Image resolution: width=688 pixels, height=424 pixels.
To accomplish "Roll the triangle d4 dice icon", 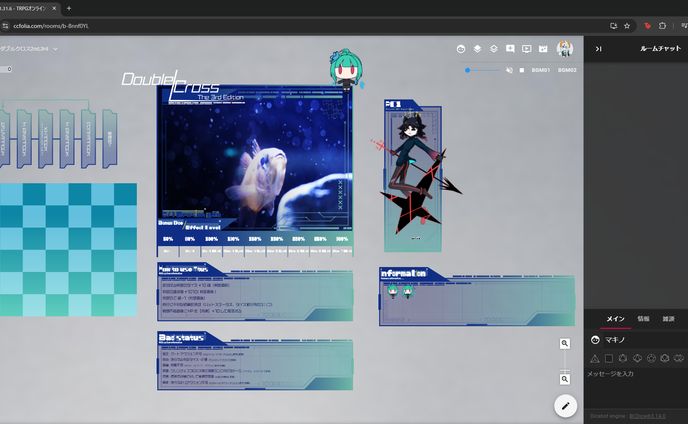I will [595, 359].
